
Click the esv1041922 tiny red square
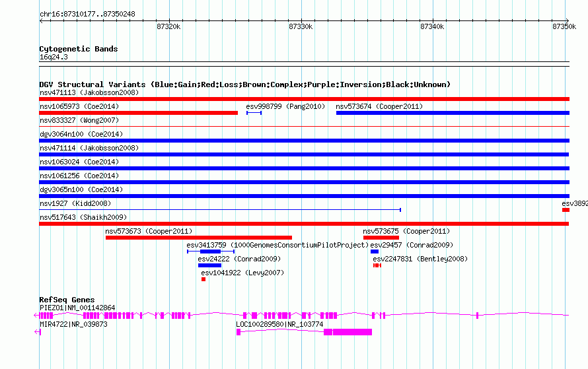[203, 279]
